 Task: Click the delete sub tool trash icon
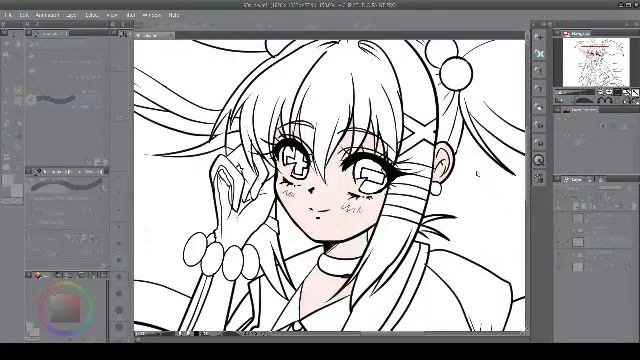pos(105,162)
